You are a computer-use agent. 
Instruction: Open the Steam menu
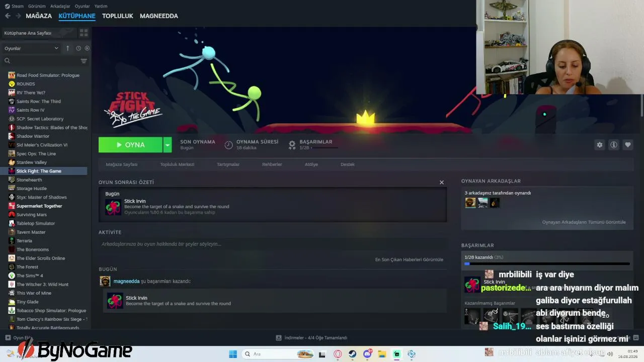pos(14,6)
